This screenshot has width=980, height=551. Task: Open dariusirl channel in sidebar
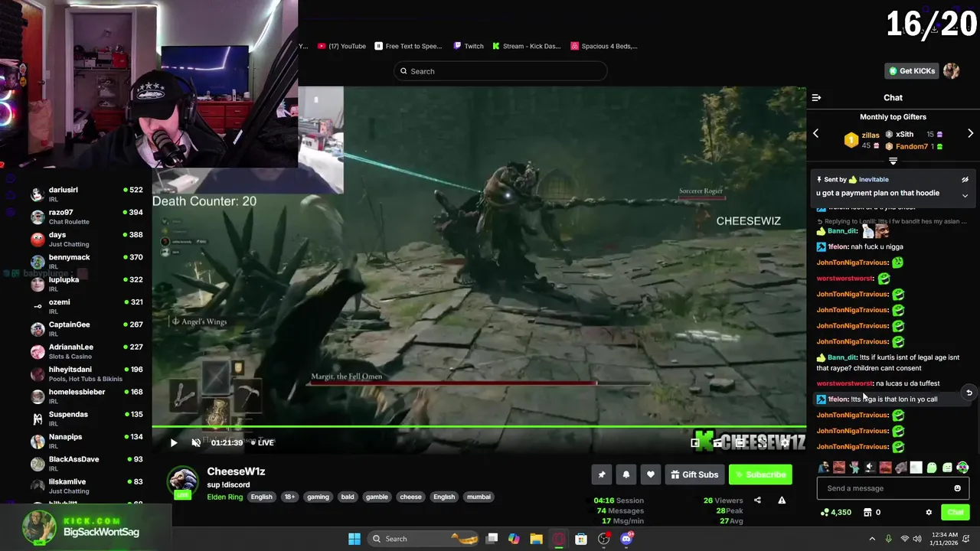(87, 194)
